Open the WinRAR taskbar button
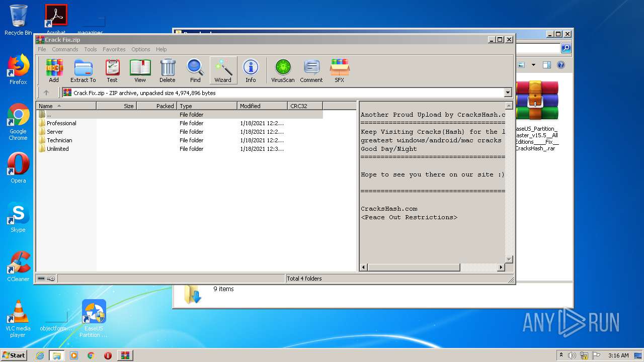 [x=125, y=355]
